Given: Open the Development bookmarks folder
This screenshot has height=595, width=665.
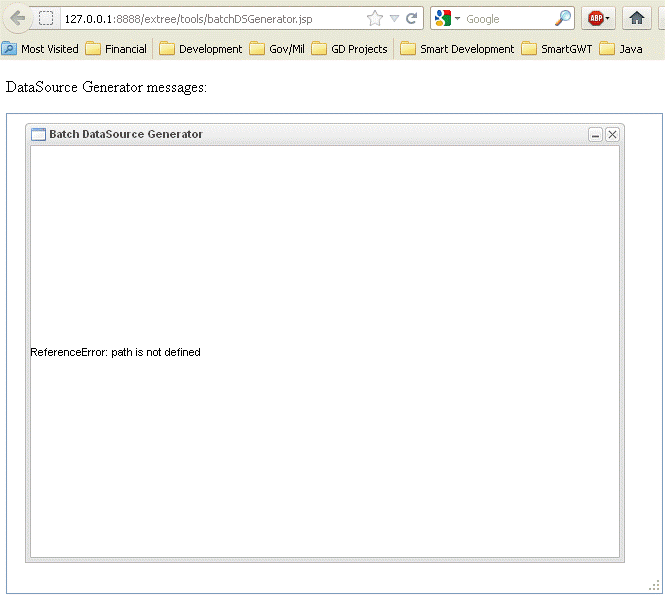Looking at the screenshot, I should click(x=200, y=49).
